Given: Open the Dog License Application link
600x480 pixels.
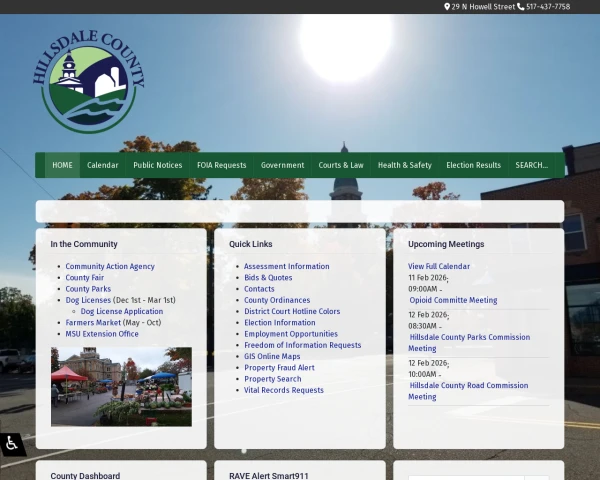Looking at the screenshot, I should click(121, 311).
